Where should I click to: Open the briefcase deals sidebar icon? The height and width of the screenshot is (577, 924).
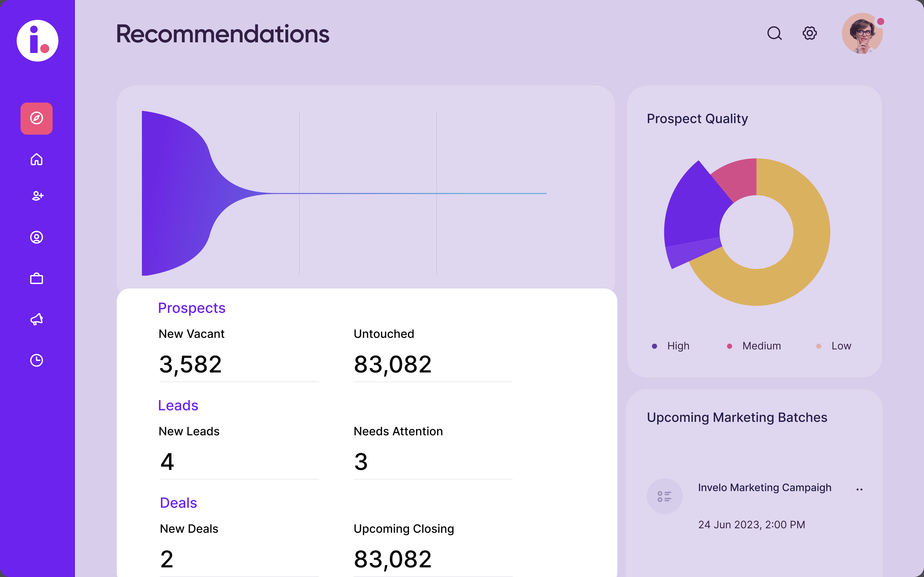pos(36,279)
